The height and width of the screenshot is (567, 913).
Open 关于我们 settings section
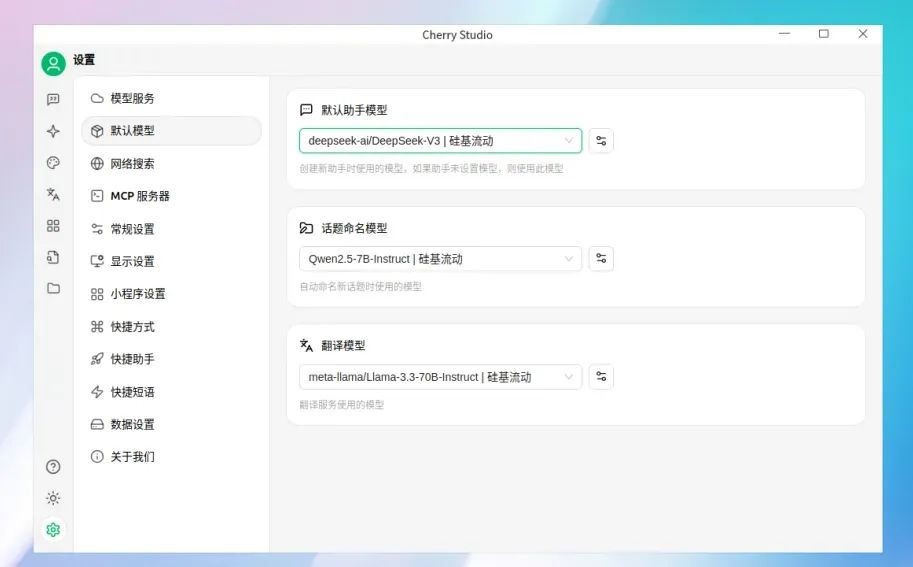pos(171,457)
